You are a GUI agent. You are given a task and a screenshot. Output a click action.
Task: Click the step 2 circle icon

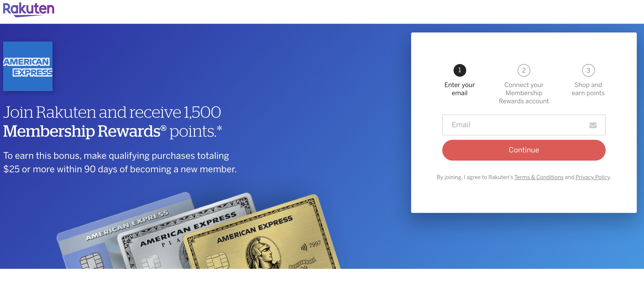click(x=524, y=70)
